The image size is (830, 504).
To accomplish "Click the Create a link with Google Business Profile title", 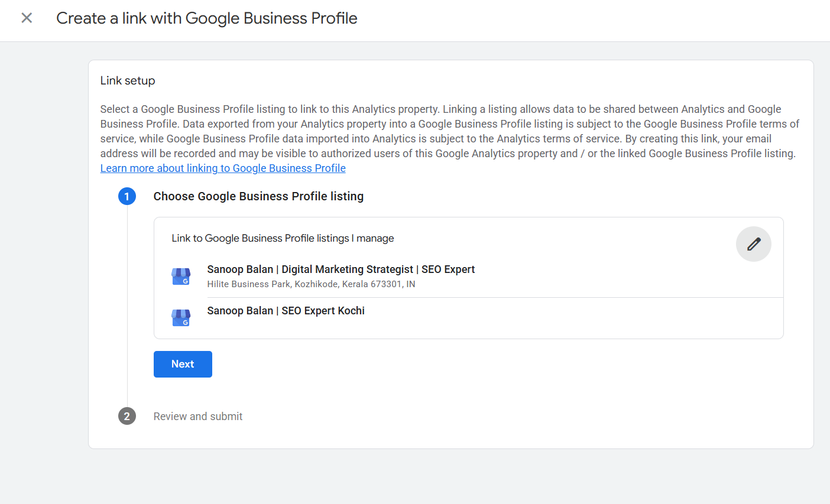I will [207, 18].
